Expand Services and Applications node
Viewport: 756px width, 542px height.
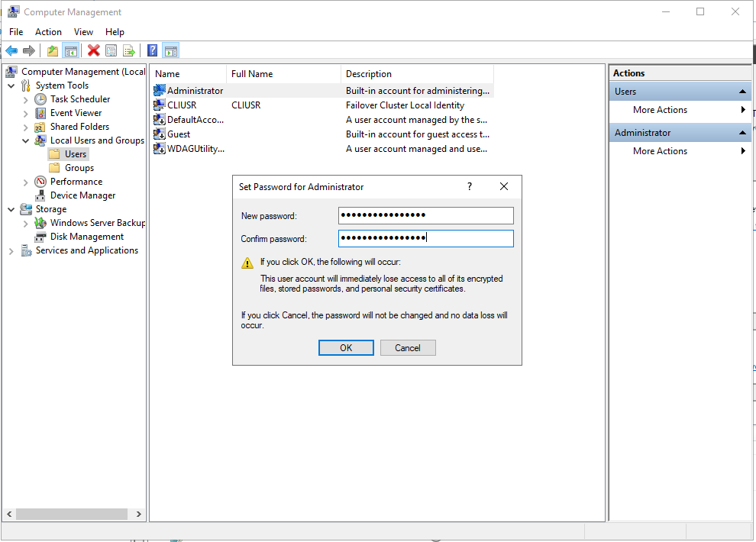11,250
